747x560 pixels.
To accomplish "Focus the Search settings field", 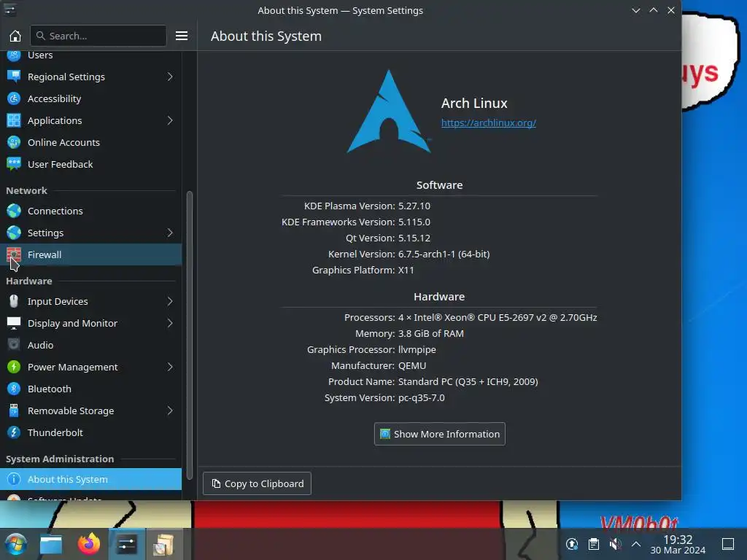I will pos(98,36).
